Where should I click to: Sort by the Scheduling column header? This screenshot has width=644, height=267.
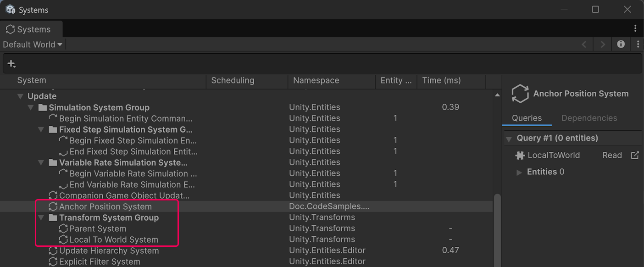(247, 81)
